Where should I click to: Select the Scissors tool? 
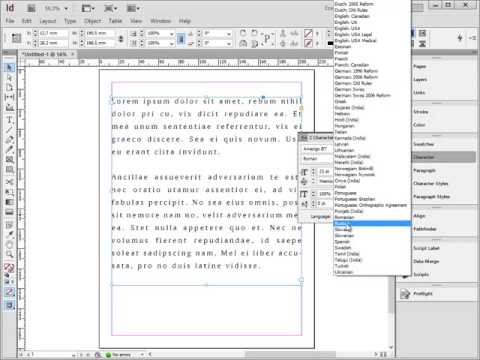(9, 182)
